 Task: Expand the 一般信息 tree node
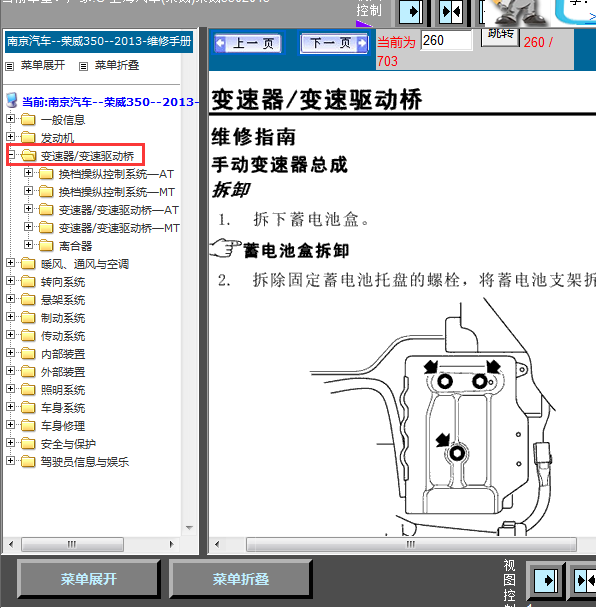[x=10, y=119]
